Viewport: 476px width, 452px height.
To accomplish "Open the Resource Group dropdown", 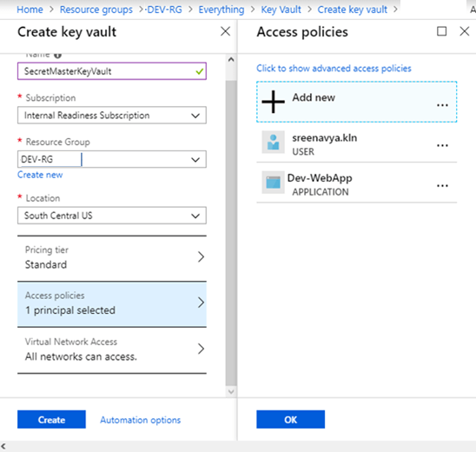I will coord(112,159).
